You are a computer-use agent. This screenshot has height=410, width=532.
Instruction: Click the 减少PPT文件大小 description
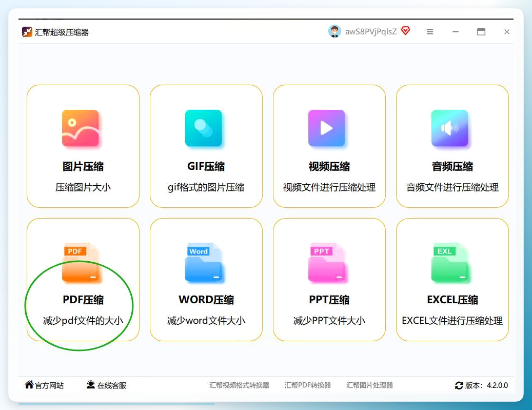click(329, 320)
